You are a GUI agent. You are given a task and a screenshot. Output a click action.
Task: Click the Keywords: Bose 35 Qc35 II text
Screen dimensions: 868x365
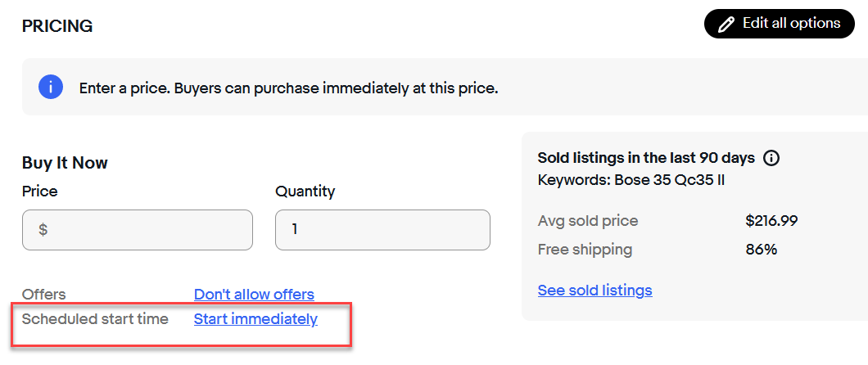click(x=631, y=179)
